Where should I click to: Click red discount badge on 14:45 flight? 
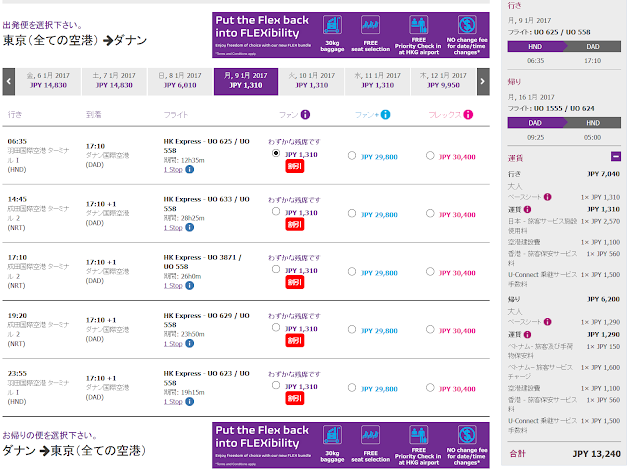click(x=295, y=224)
